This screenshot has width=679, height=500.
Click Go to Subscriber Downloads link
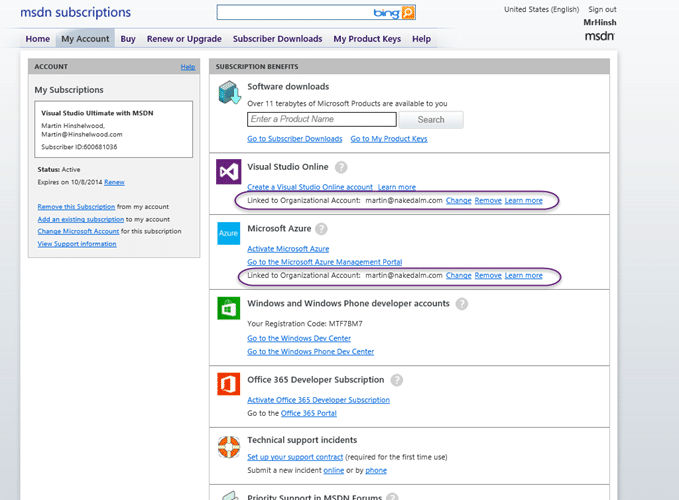[x=294, y=139]
